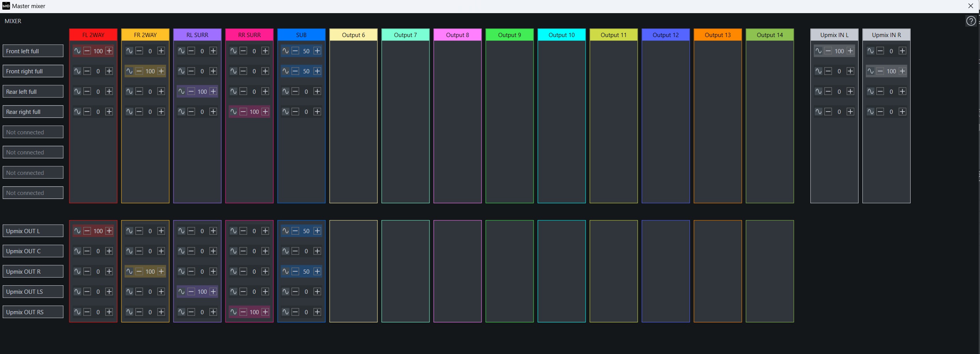
Task: Invert phase for Front left full in Upmix IN L
Action: (818, 51)
